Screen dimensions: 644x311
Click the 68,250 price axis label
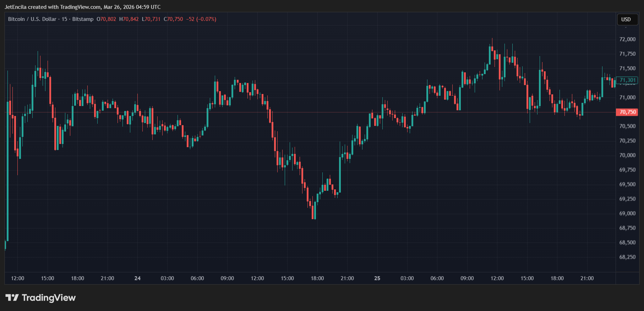[x=627, y=257]
